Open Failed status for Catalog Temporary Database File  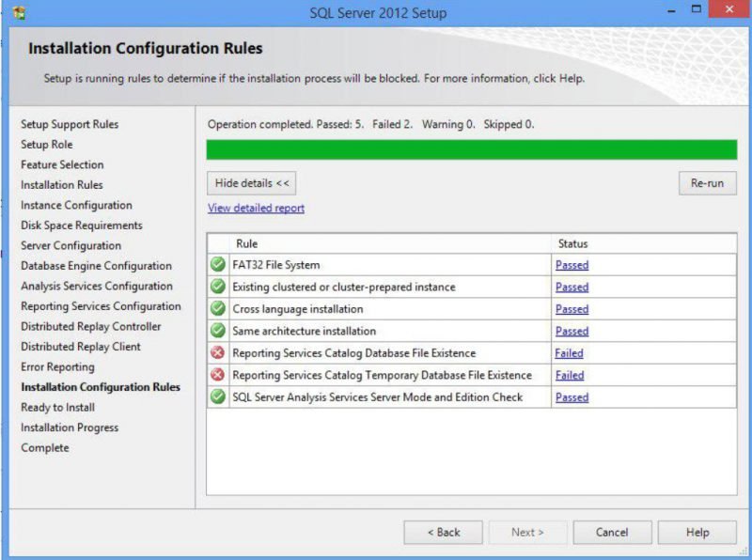tap(570, 375)
